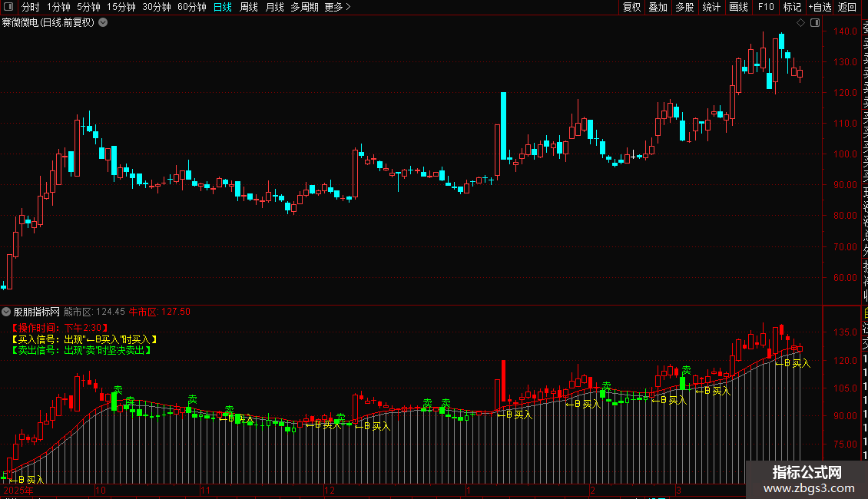
Task: Click the 标记 mark button
Action: coord(792,7)
